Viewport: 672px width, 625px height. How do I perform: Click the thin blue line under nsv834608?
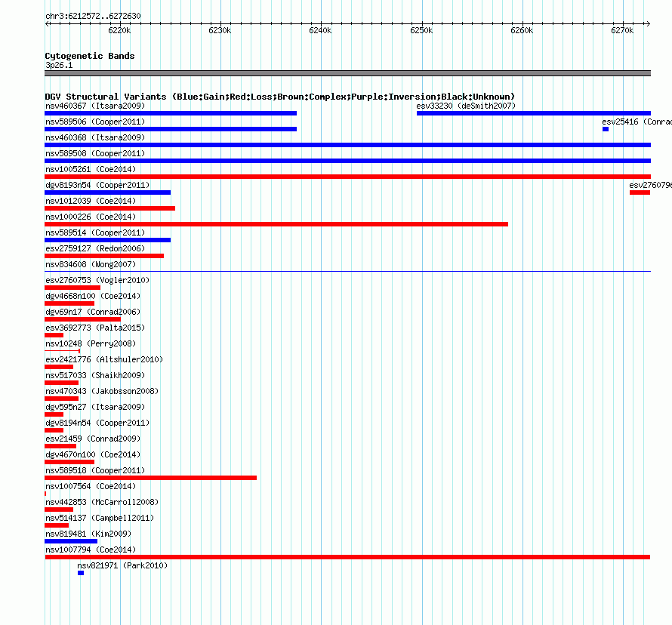click(347, 271)
